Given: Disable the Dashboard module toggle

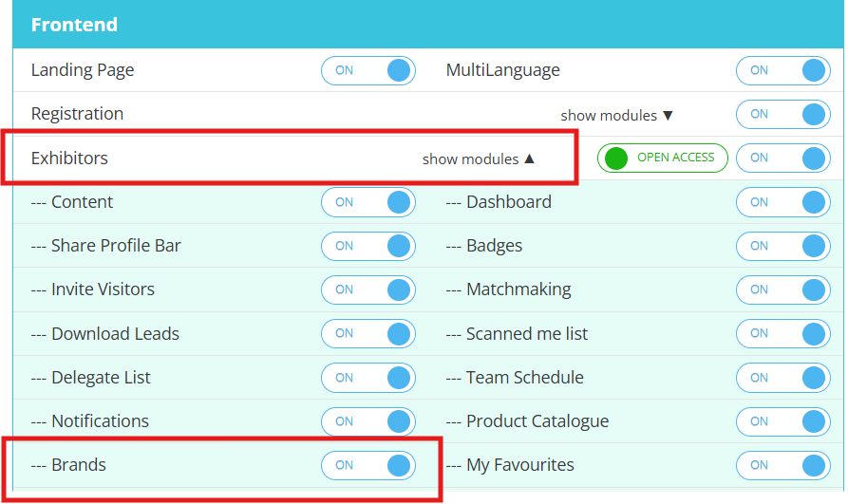Looking at the screenshot, I should pos(783,202).
